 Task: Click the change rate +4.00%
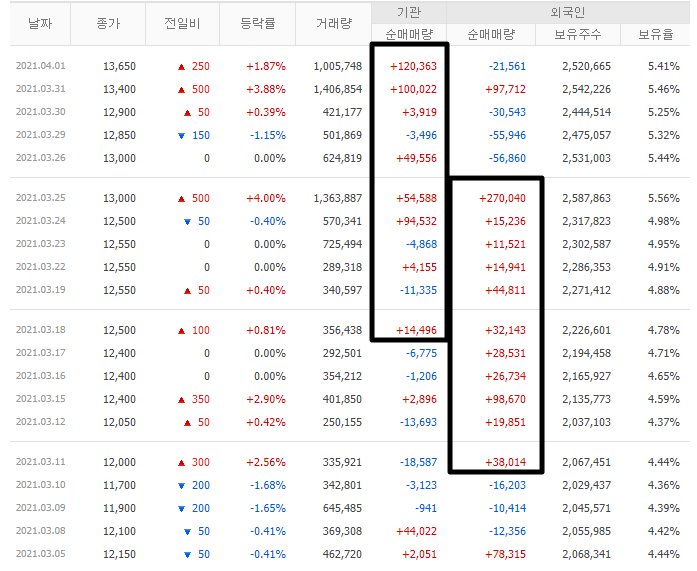(266, 198)
